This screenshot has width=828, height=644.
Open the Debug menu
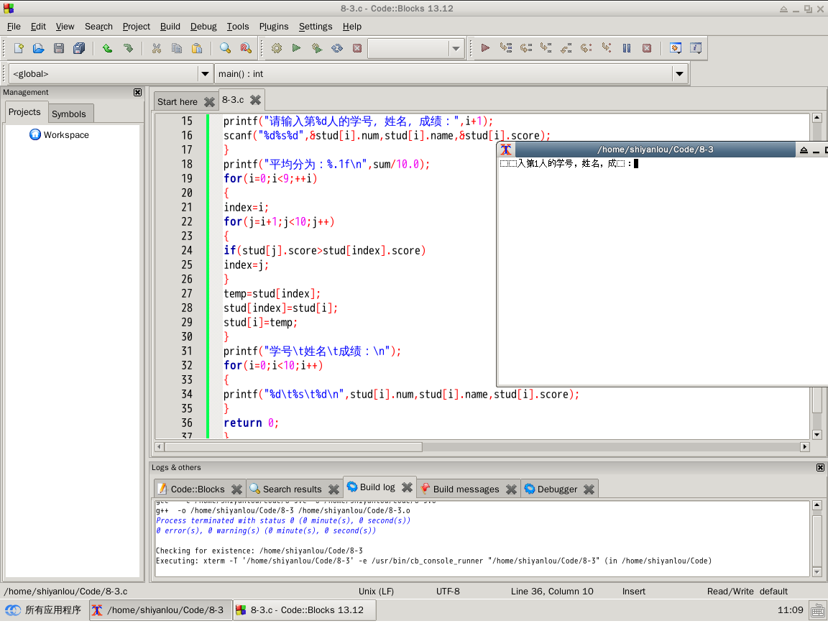(203, 27)
